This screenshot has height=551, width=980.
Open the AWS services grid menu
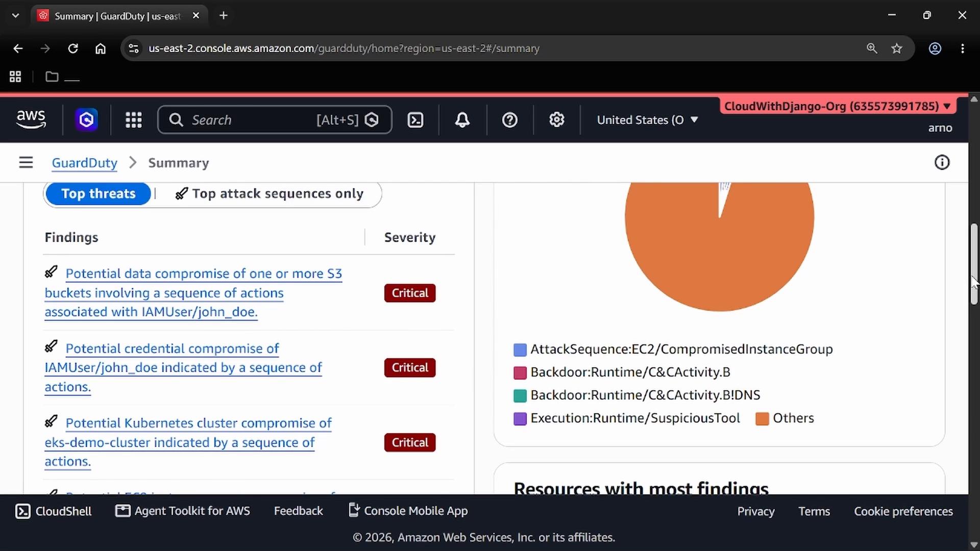click(134, 120)
